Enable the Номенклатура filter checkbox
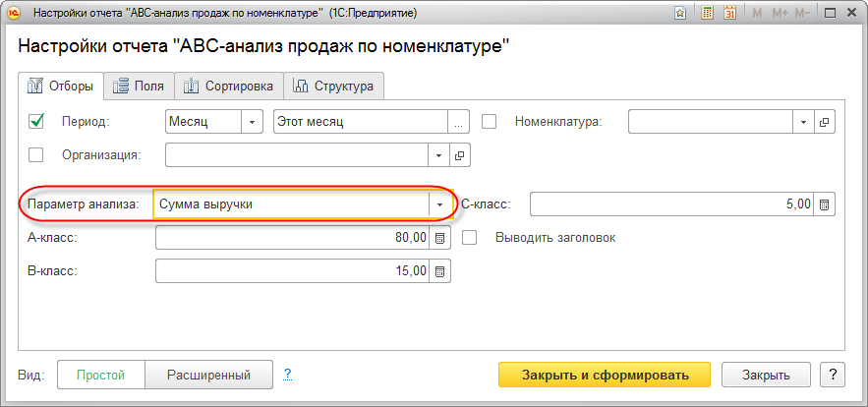The height and width of the screenshot is (407, 868). pos(489,122)
